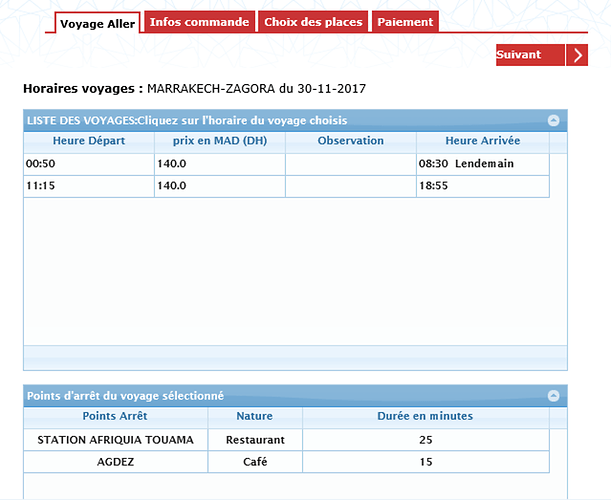Switch to the Infos commande tab
The width and height of the screenshot is (611, 500).
point(199,22)
